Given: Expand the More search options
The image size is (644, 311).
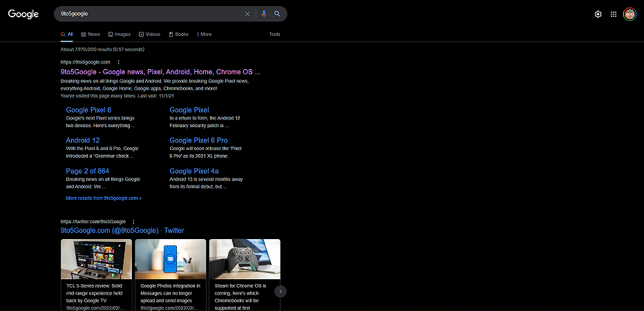Looking at the screenshot, I should point(204,35).
